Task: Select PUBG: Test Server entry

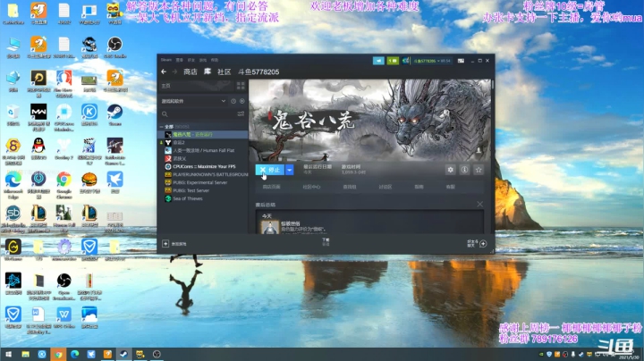Action: coord(203,190)
